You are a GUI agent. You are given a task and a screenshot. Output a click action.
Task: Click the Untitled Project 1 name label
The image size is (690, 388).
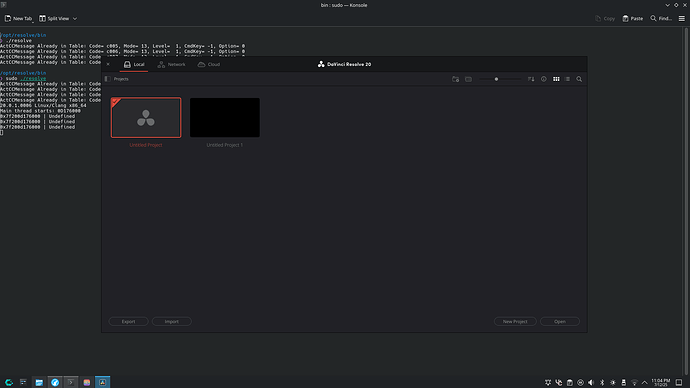[x=224, y=145]
